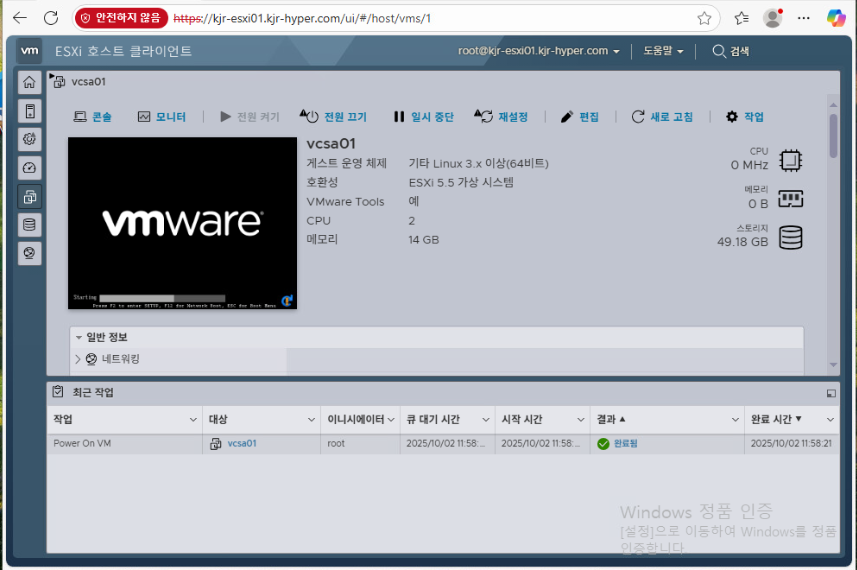Click 새로 고침 refresh button
This screenshot has height=570, width=857.
(662, 117)
